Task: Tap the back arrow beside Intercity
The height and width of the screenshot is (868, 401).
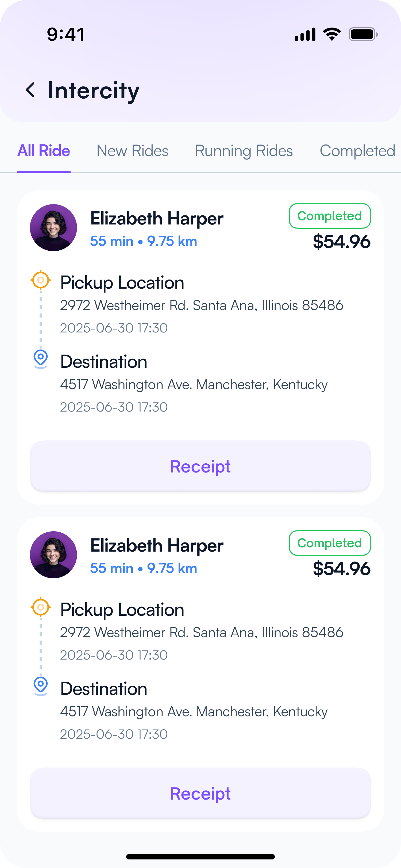Action: 30,90
